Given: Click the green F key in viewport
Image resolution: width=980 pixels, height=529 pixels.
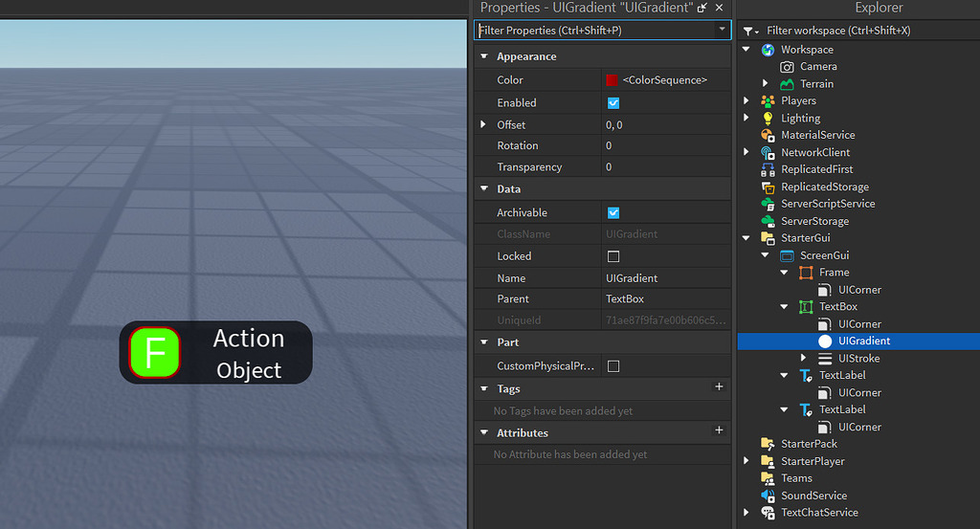Looking at the screenshot, I should (154, 352).
